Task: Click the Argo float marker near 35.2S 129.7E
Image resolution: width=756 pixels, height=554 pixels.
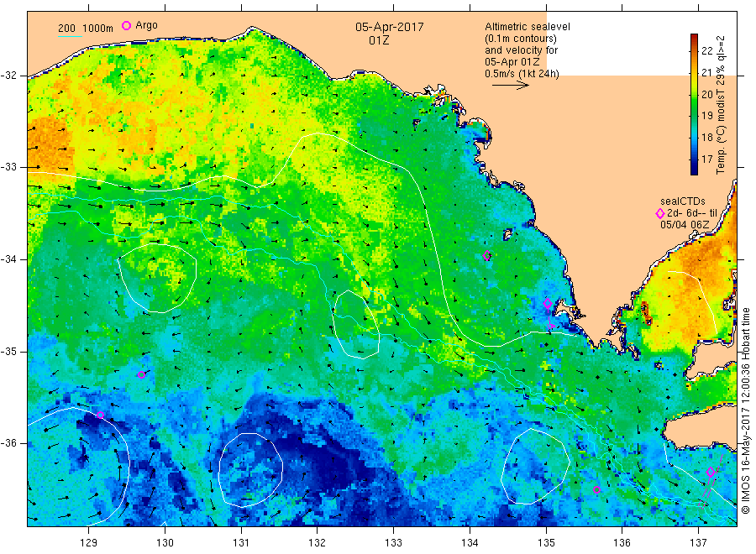Action: 141,375
